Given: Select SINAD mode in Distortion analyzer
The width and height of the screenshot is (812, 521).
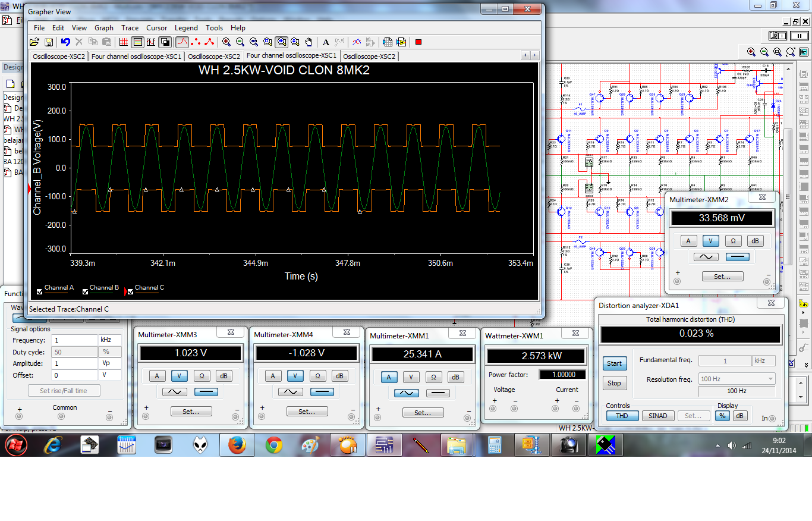Looking at the screenshot, I should click(x=657, y=416).
